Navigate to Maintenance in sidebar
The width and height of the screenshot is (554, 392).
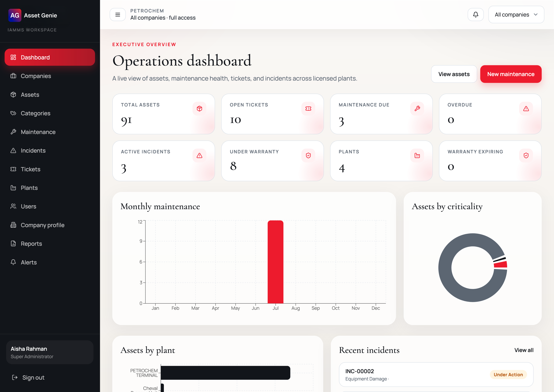point(50,132)
